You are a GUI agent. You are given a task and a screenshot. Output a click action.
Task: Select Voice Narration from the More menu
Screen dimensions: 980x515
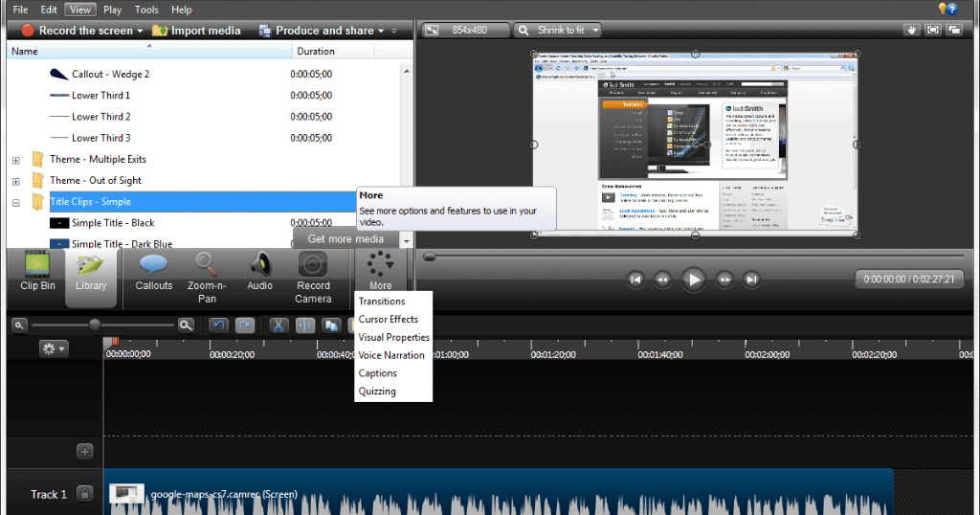pos(391,355)
